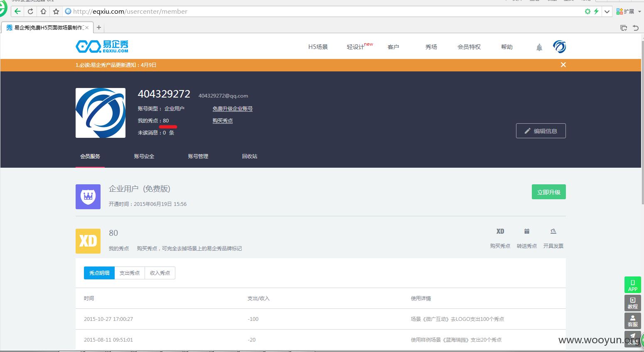The image size is (644, 352).
Task: Click 2015-10-27 17:00:27 time cell
Action: click(108, 319)
